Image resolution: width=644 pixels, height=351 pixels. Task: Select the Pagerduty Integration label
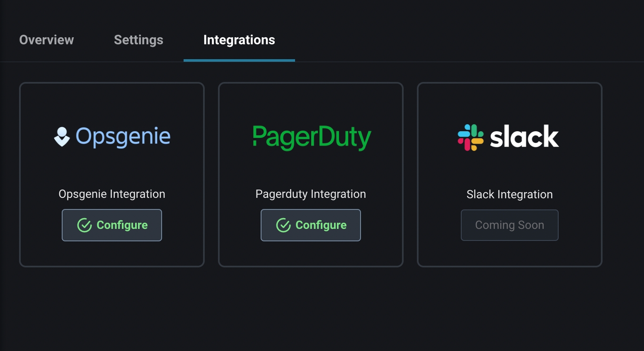click(311, 194)
